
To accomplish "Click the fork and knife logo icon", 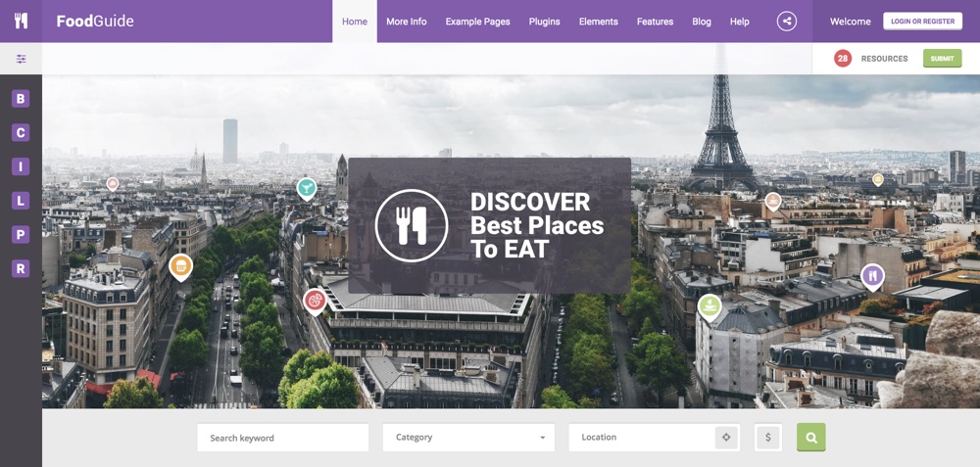I will pos(21,21).
